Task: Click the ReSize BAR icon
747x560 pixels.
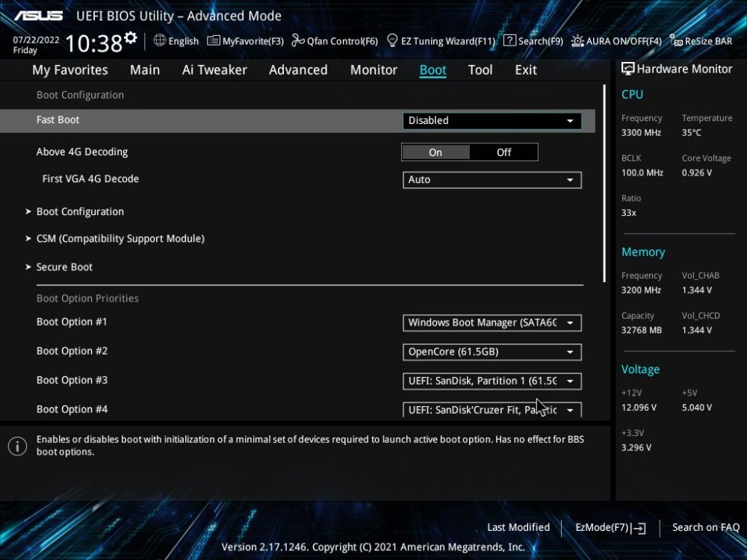Action: (x=676, y=40)
